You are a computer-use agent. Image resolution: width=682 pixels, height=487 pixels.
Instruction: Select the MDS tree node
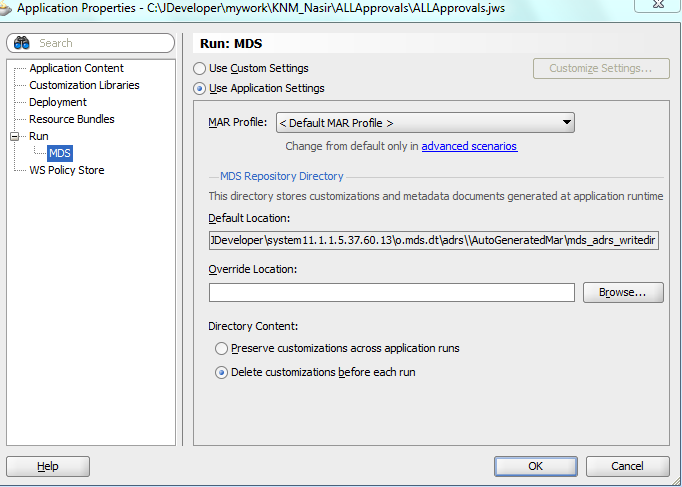tap(60, 153)
